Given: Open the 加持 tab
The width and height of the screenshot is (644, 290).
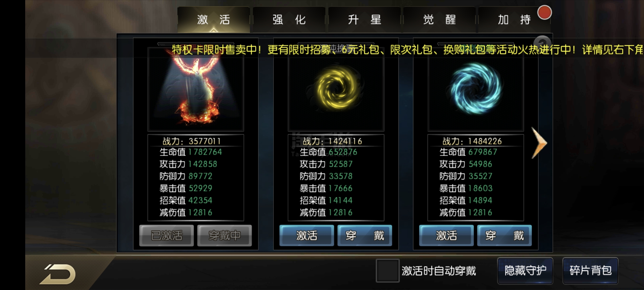Looking at the screenshot, I should 514,19.
